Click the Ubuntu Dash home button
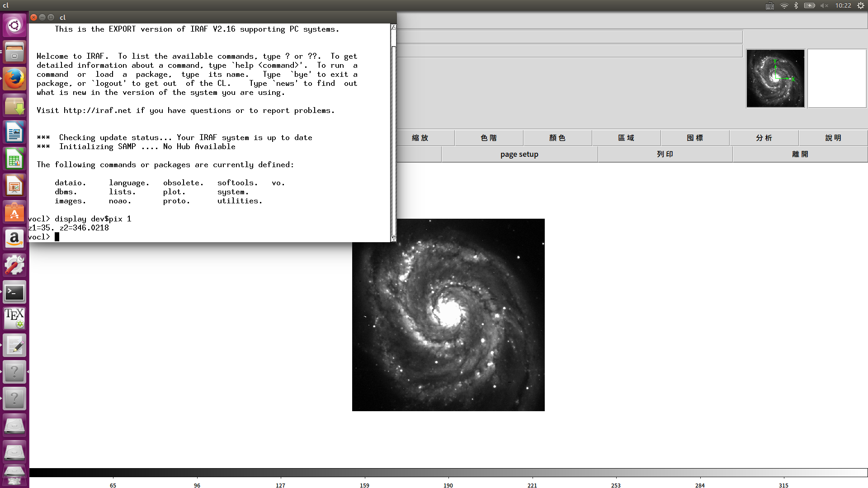868x488 pixels. 14,25
